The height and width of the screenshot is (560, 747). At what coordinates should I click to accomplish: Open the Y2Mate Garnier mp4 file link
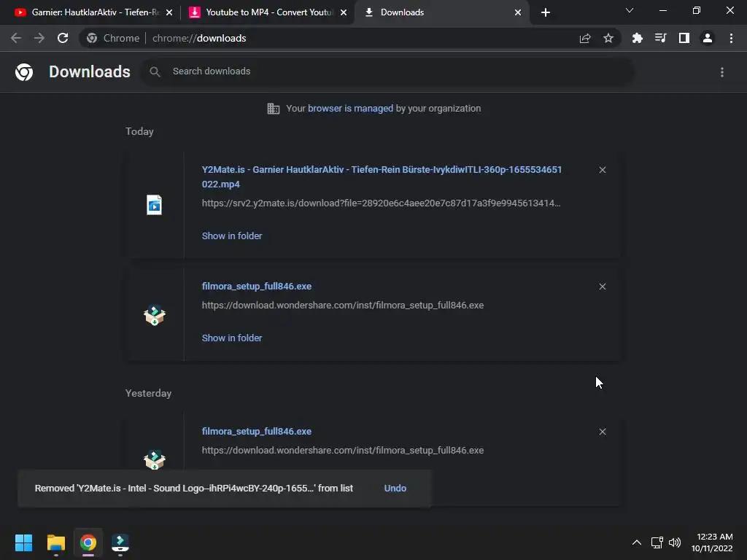point(382,176)
